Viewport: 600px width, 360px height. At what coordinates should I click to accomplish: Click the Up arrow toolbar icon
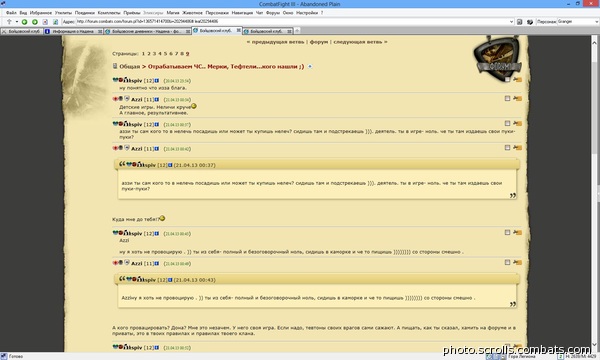click(x=9, y=22)
